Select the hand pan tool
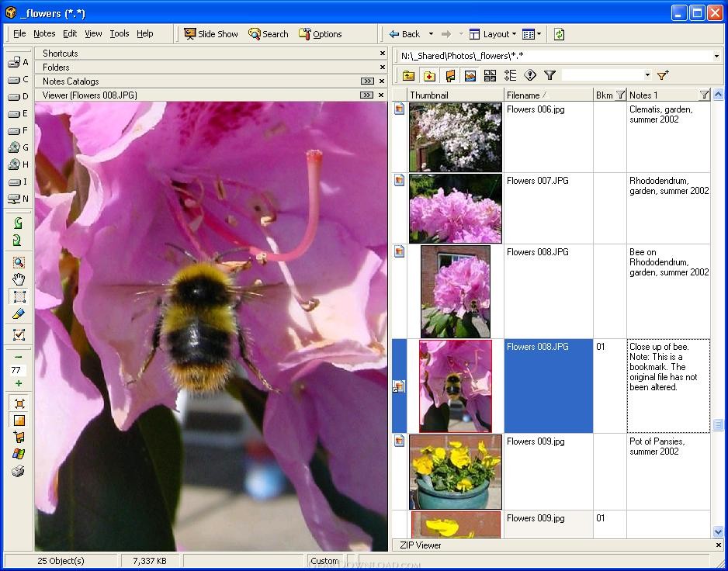This screenshot has width=728, height=571. (19, 279)
